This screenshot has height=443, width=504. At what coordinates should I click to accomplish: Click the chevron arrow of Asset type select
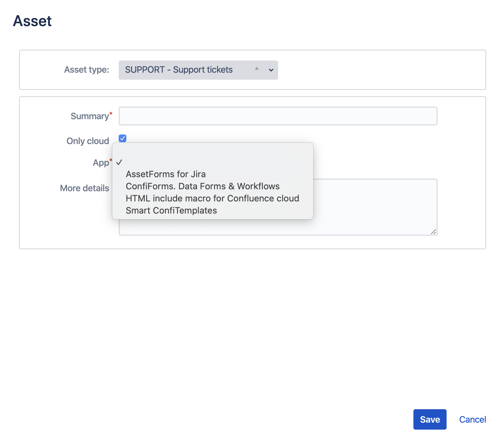(271, 70)
